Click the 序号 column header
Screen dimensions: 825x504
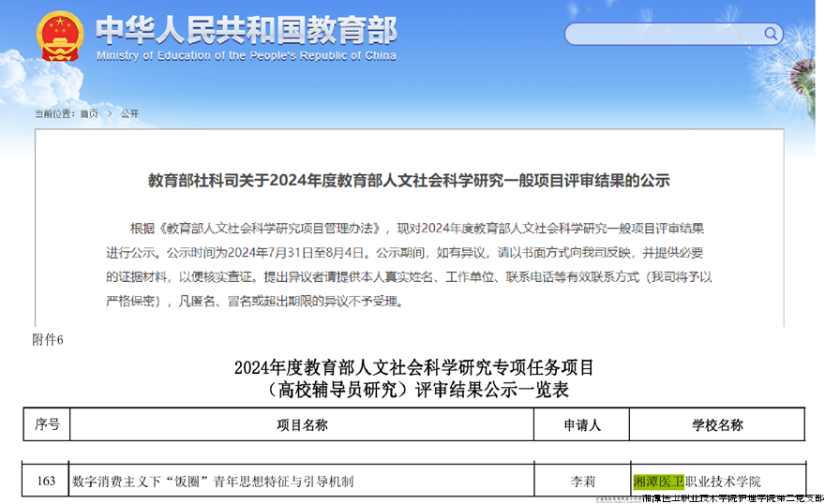pyautogui.click(x=47, y=425)
